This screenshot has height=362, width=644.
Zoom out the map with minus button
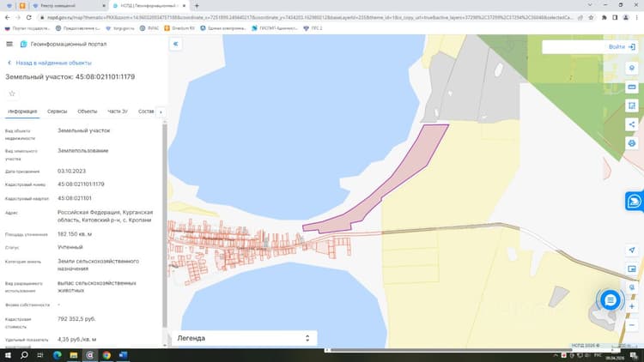pyautogui.click(x=632, y=325)
